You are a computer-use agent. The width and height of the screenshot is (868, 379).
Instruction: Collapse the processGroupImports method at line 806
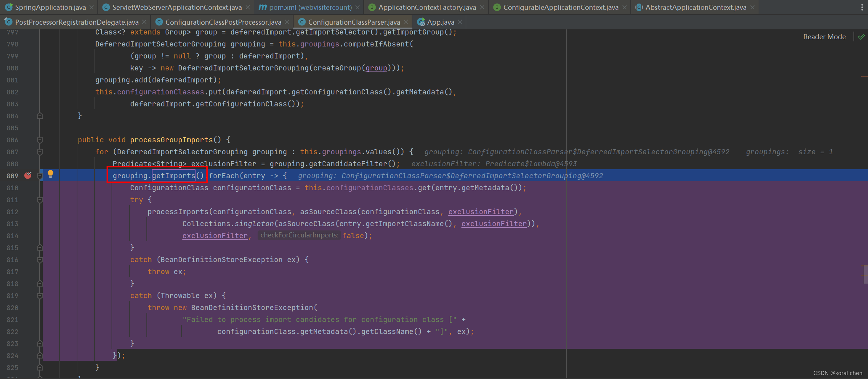(x=40, y=140)
